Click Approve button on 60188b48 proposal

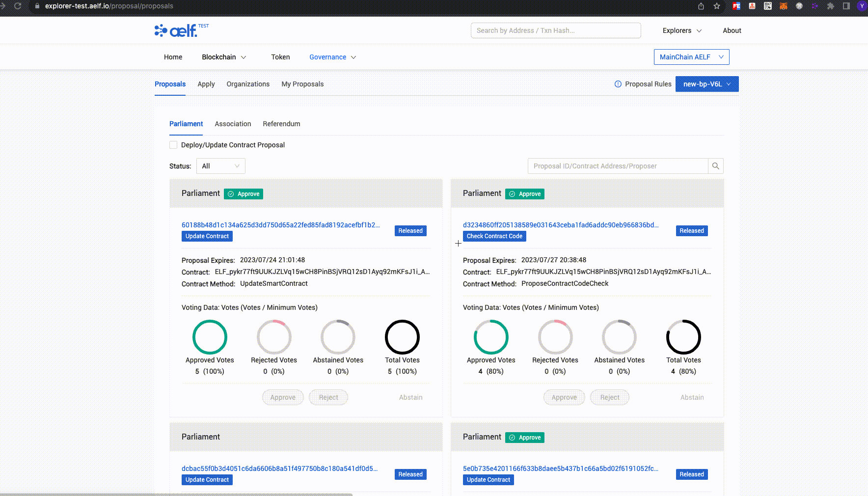click(x=283, y=397)
